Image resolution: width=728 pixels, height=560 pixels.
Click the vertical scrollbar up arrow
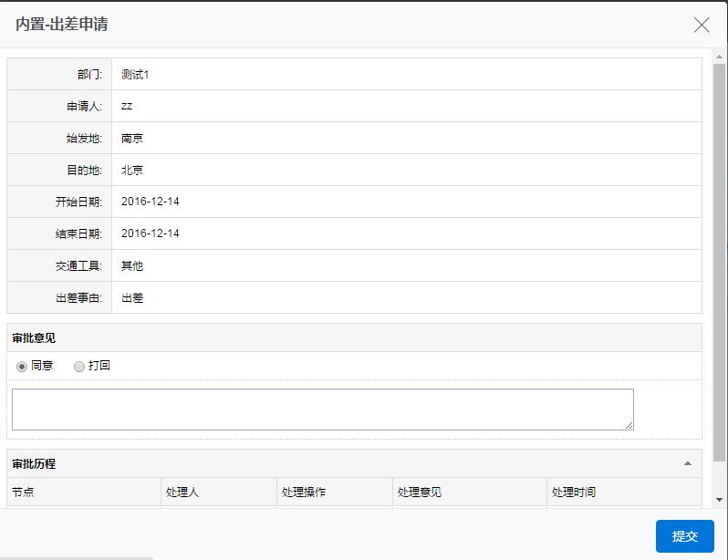pyautogui.click(x=719, y=57)
